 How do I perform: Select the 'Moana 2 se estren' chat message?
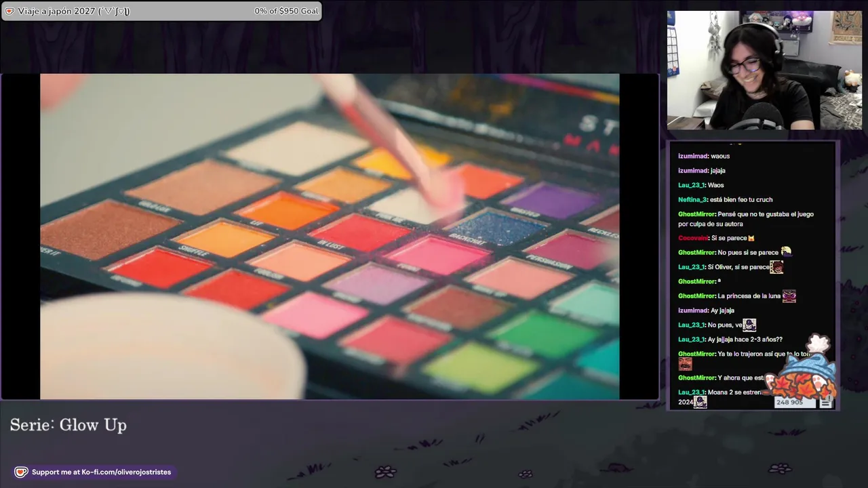[x=734, y=392]
